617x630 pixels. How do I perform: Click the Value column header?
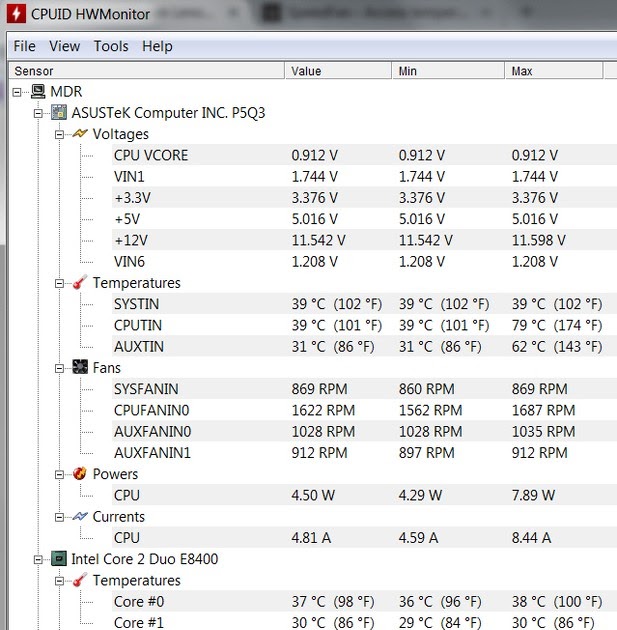pyautogui.click(x=338, y=71)
